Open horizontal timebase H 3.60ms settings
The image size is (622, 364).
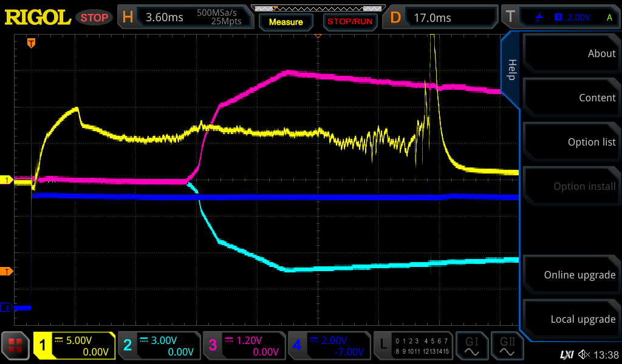(185, 18)
